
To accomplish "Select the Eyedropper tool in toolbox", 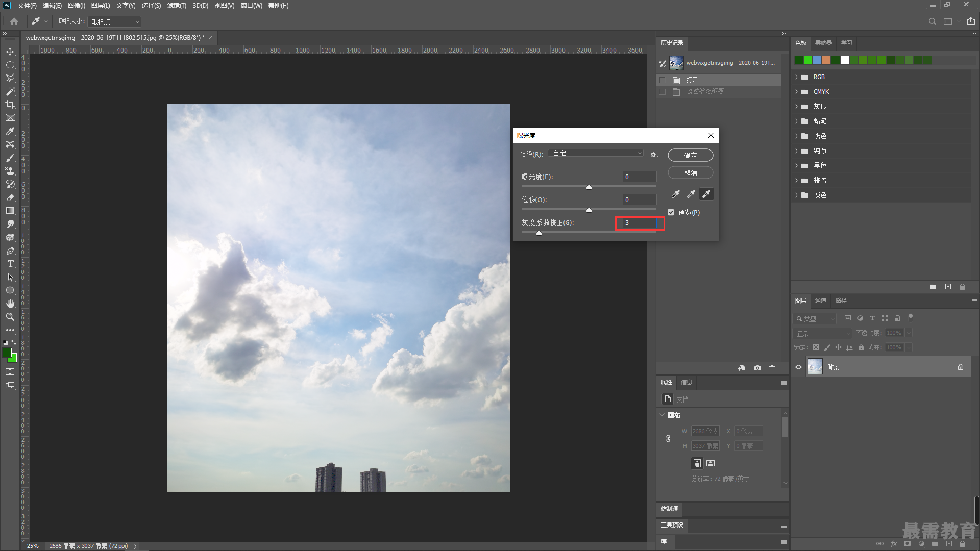I will (10, 131).
